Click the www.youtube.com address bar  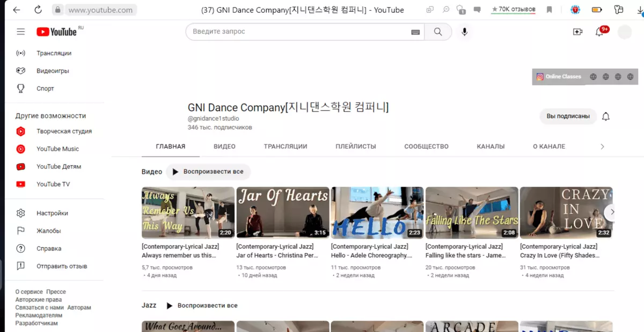100,10
